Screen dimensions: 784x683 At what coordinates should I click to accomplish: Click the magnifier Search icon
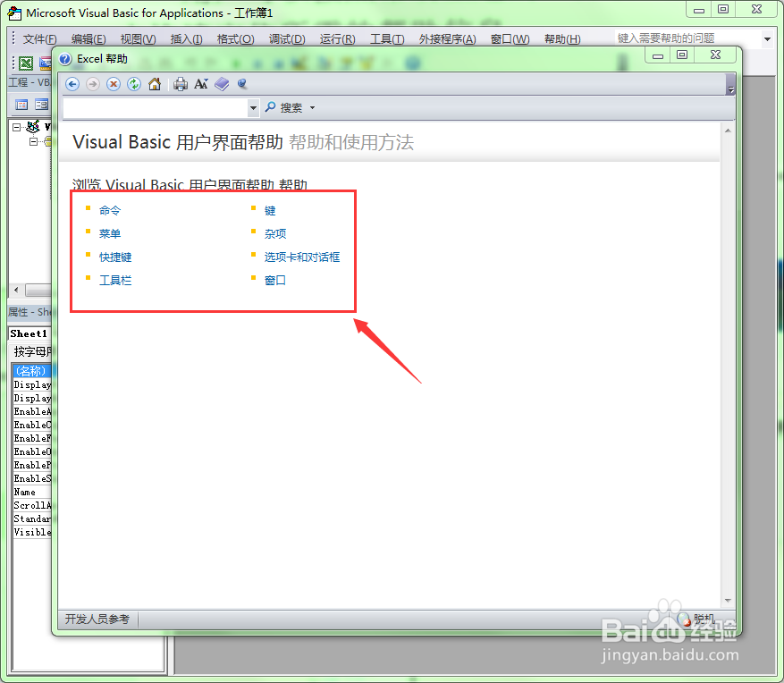pos(271,107)
